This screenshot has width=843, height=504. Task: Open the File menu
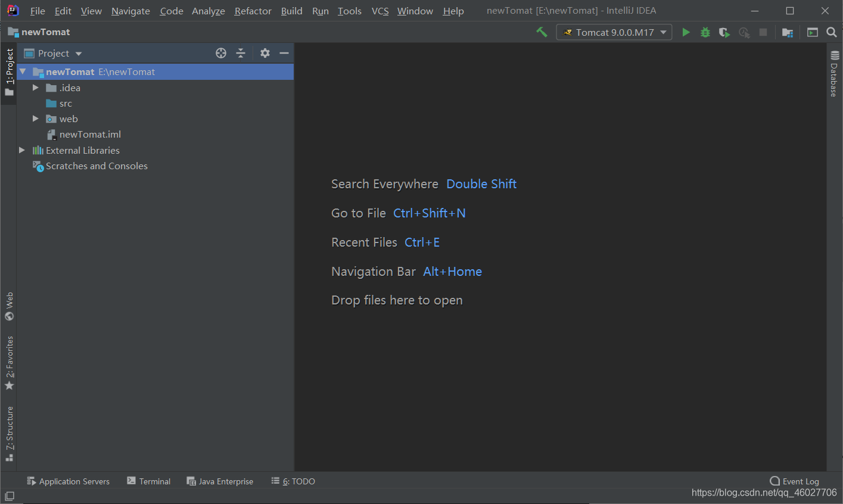point(38,11)
